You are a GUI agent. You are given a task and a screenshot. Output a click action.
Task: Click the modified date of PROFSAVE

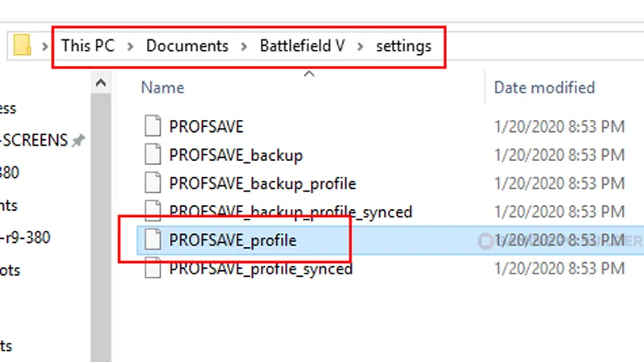click(559, 126)
